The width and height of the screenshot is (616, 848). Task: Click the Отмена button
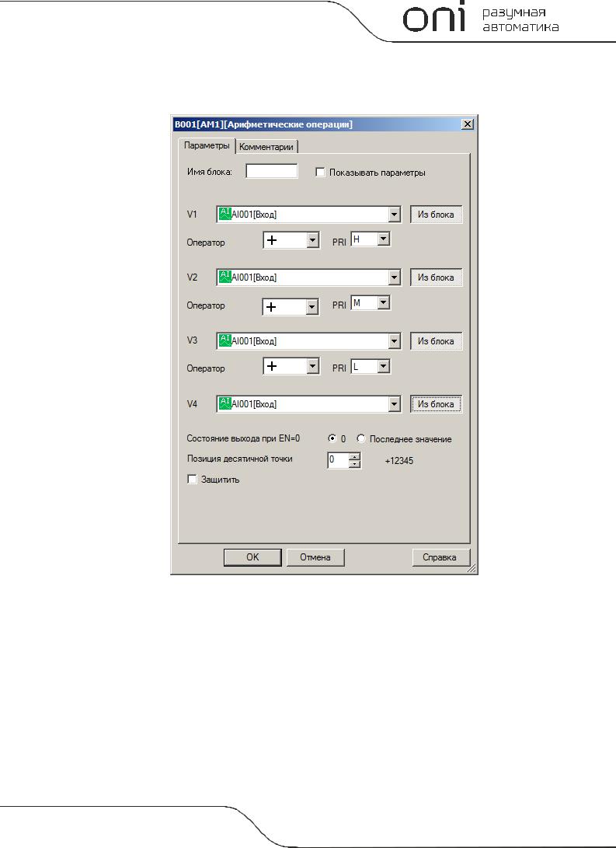315,557
